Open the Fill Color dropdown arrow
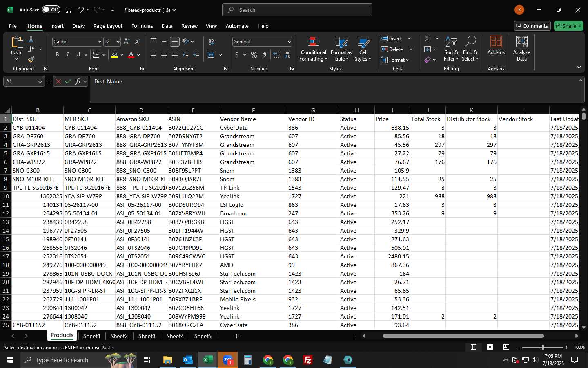 pos(122,55)
